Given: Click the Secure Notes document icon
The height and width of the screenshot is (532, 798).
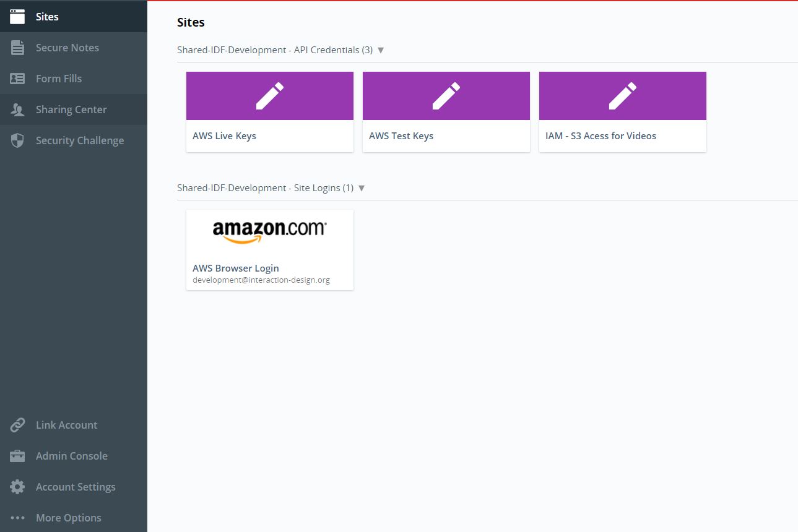Looking at the screenshot, I should pyautogui.click(x=17, y=48).
